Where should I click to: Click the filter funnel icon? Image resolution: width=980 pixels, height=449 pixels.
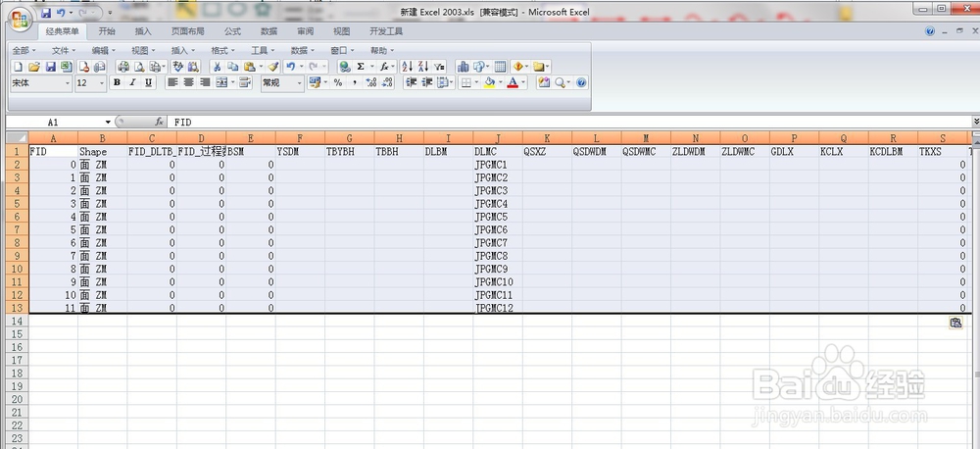[439, 67]
